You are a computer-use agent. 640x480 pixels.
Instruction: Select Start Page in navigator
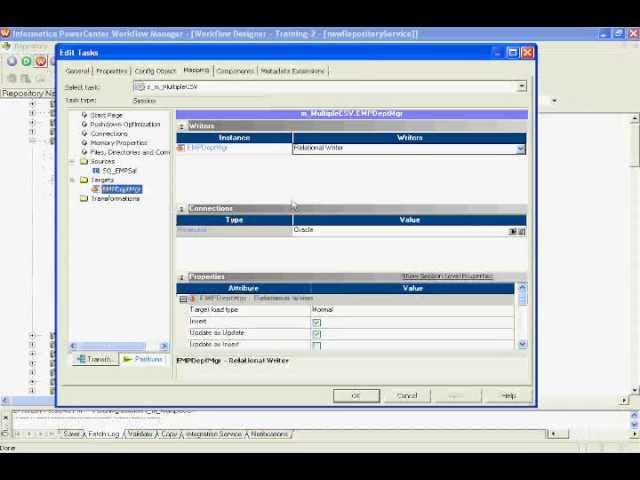pos(106,115)
